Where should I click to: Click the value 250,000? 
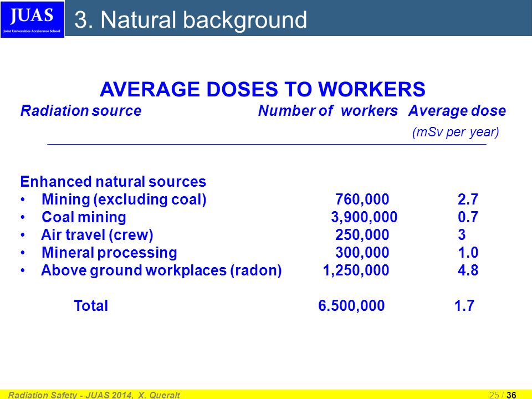pyautogui.click(x=362, y=235)
